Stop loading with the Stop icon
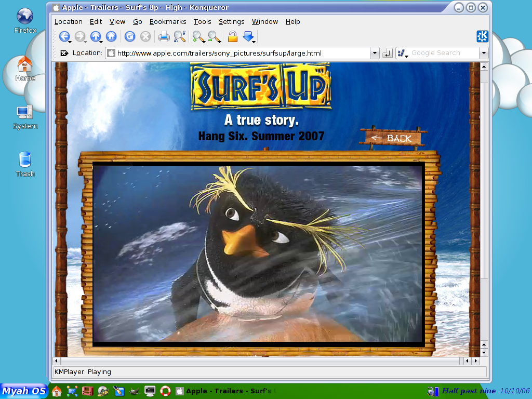 [x=145, y=36]
